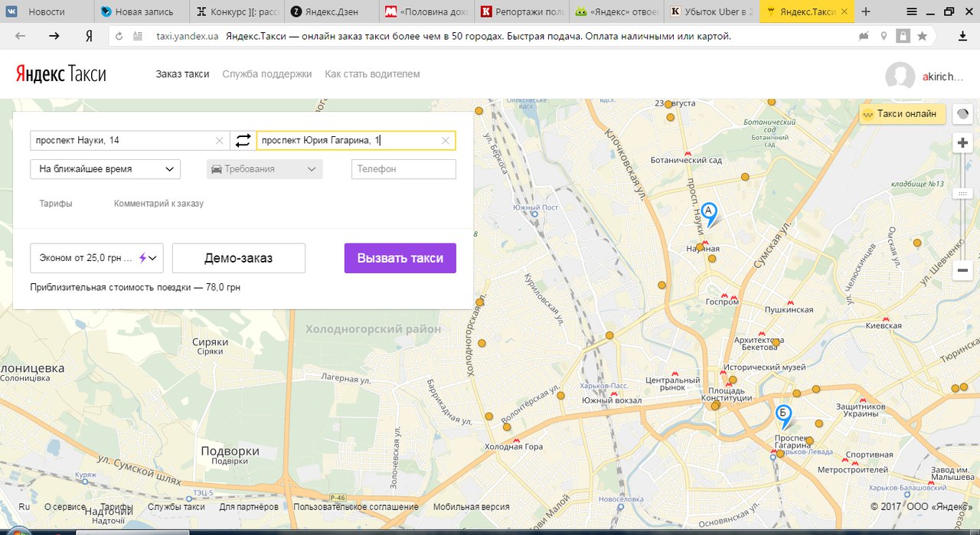Switch to the Конкурс tab
The height and width of the screenshot is (535, 980).
pyautogui.click(x=238, y=11)
